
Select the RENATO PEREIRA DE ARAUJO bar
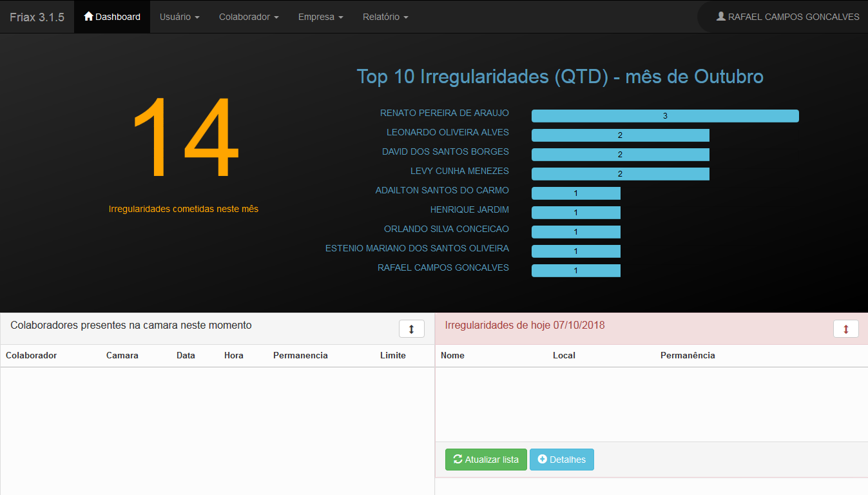coord(665,116)
